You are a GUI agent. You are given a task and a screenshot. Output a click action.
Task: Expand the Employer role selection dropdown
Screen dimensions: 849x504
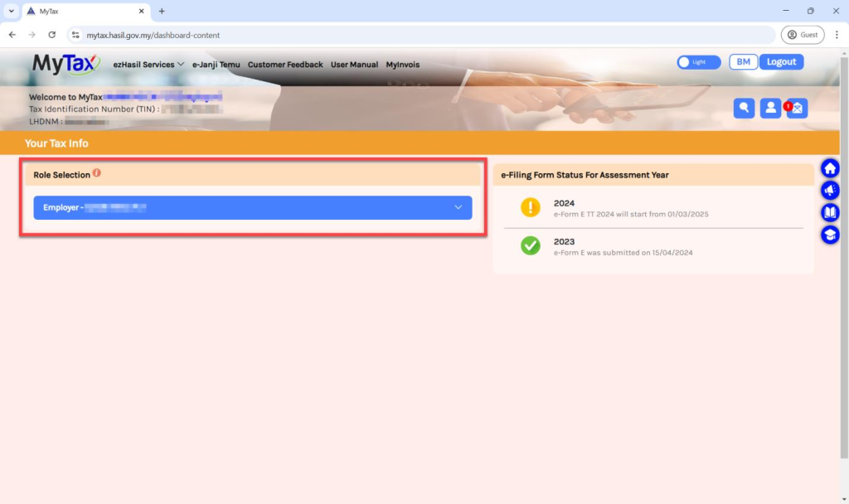[253, 207]
